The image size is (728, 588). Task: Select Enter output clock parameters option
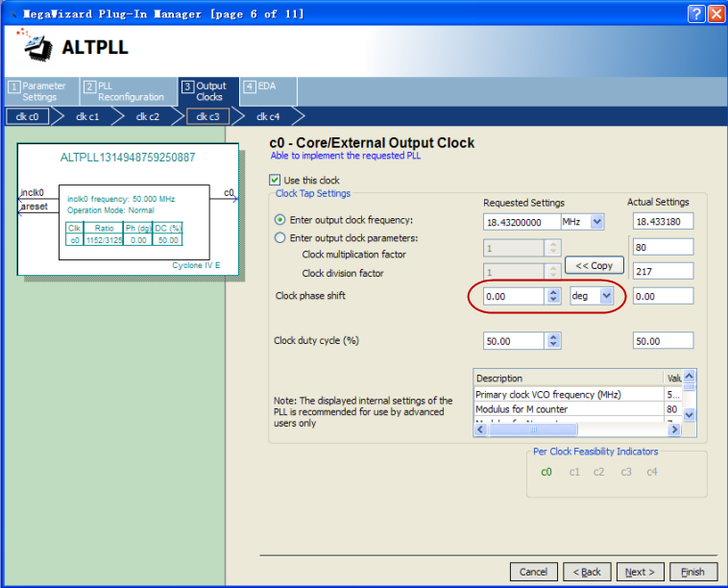click(x=280, y=238)
